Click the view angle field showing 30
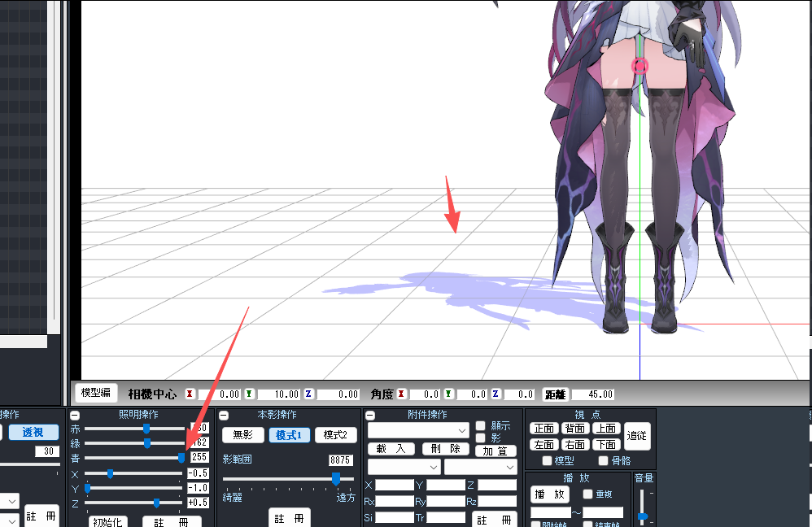 pos(47,451)
